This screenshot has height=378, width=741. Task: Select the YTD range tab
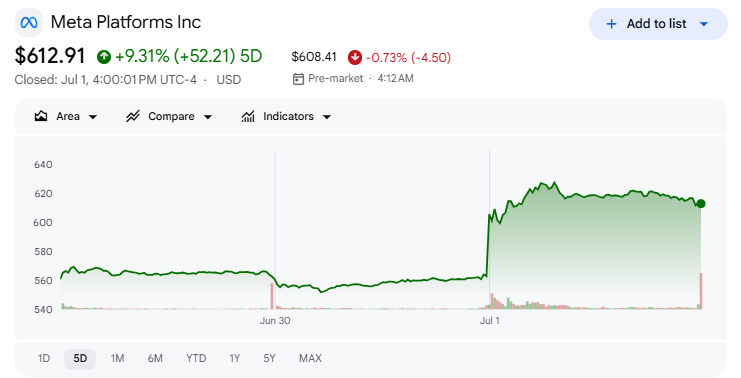tap(196, 359)
